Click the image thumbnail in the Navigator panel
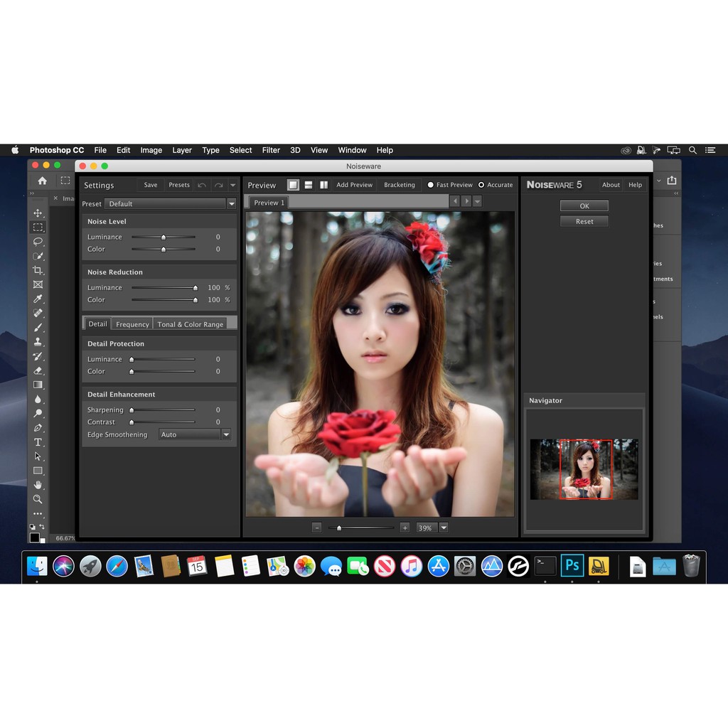728x728 pixels. tap(584, 468)
